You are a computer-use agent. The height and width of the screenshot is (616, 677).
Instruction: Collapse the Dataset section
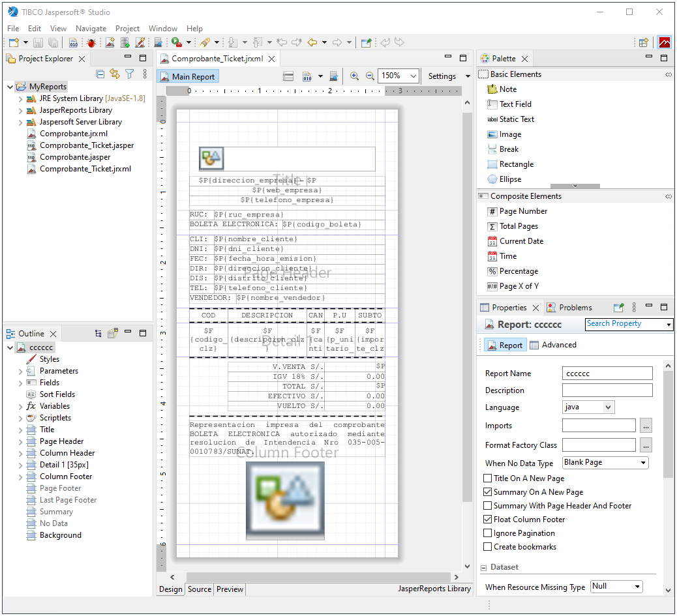pos(483,568)
